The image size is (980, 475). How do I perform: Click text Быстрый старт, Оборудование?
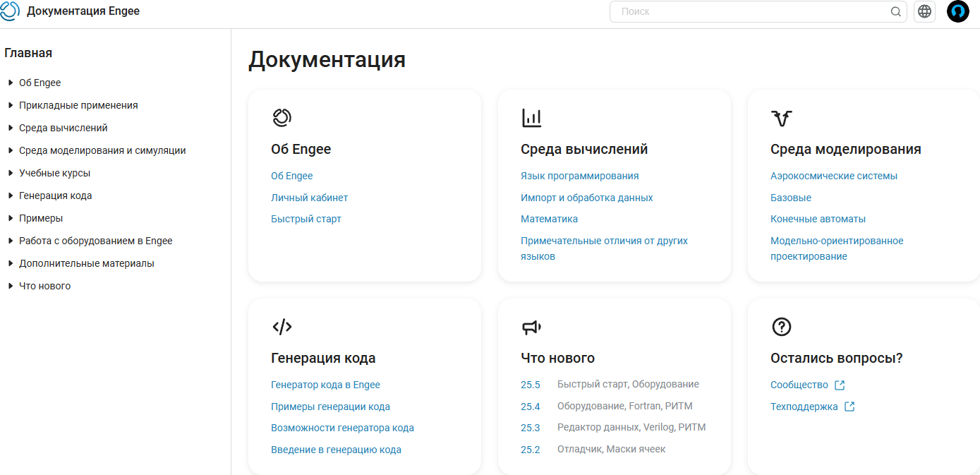(x=628, y=384)
